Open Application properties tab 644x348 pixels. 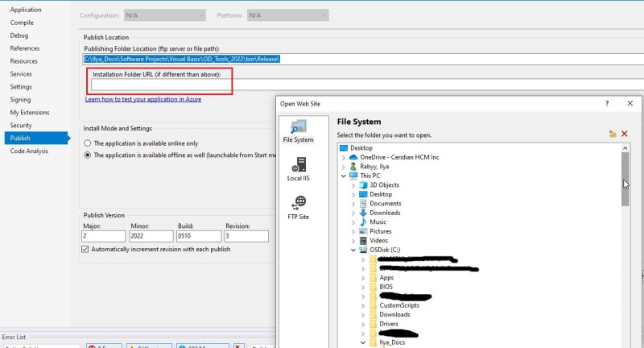26,10
